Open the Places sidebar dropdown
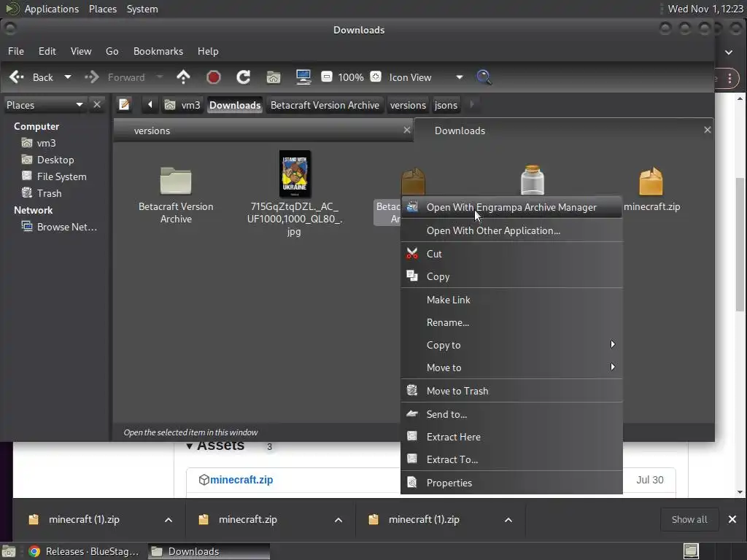This screenshot has width=747, height=560. click(x=44, y=105)
